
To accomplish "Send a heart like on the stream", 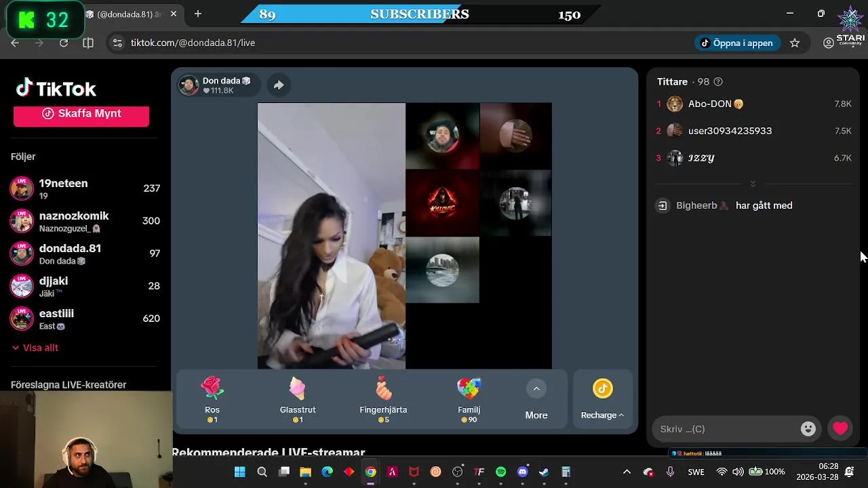I will 840,428.
